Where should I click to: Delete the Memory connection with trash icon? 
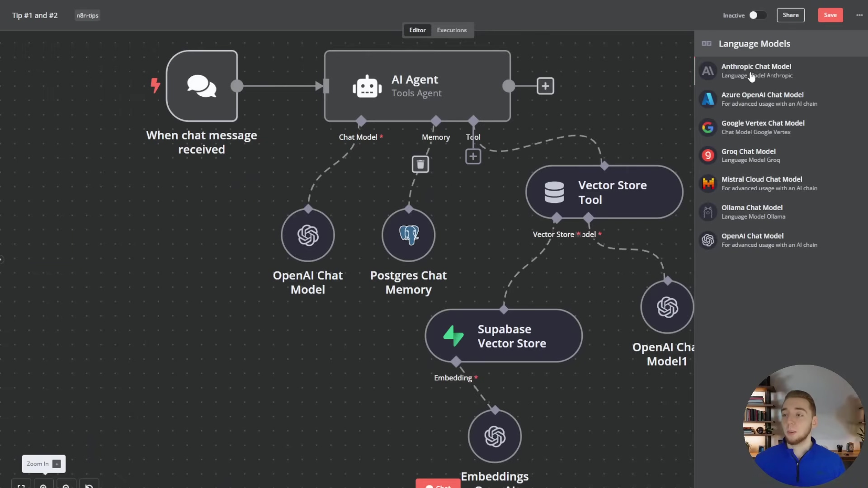[x=420, y=164]
